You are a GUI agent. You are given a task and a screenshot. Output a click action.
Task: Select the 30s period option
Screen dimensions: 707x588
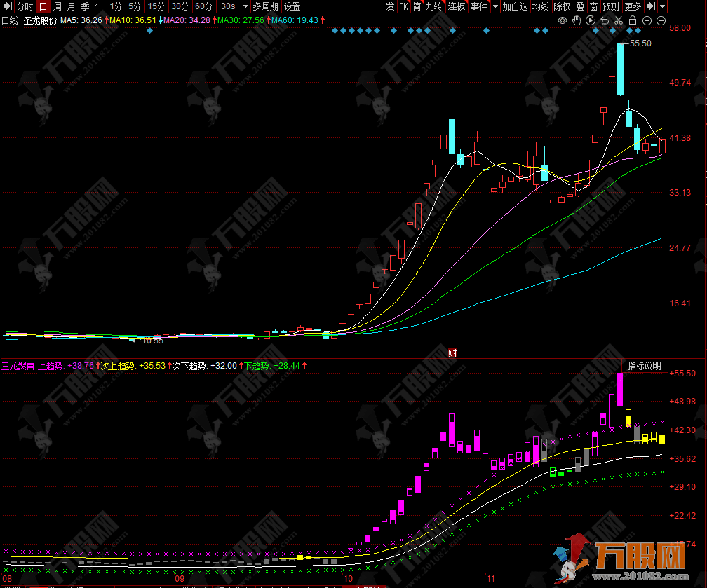point(228,6)
